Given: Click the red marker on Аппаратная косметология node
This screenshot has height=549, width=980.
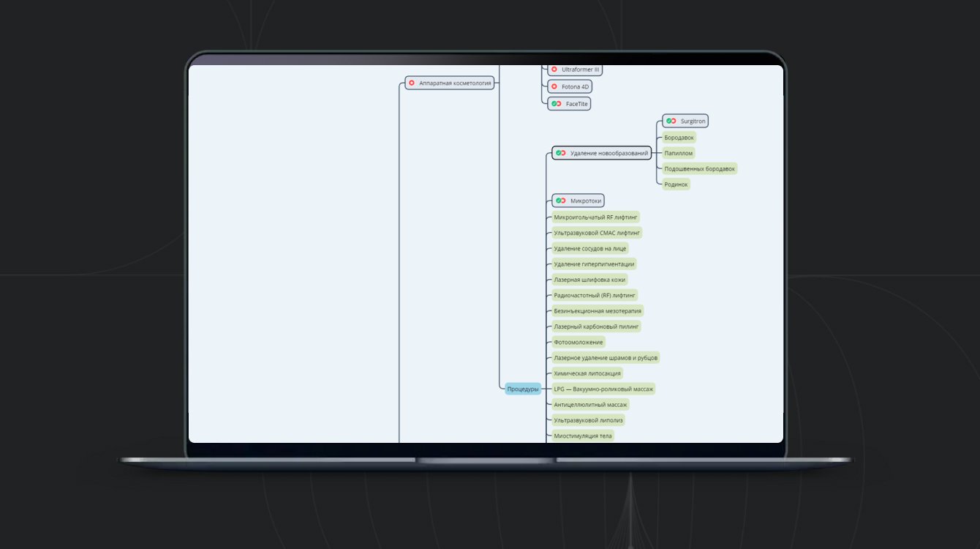Looking at the screenshot, I should point(412,83).
